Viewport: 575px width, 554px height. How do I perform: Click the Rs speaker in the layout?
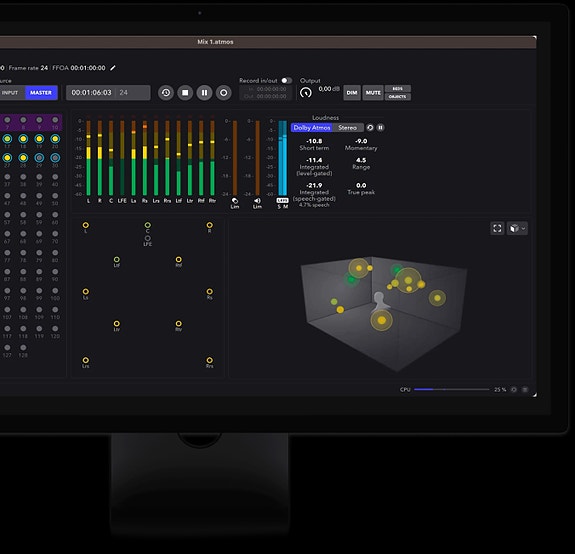pyautogui.click(x=209, y=291)
